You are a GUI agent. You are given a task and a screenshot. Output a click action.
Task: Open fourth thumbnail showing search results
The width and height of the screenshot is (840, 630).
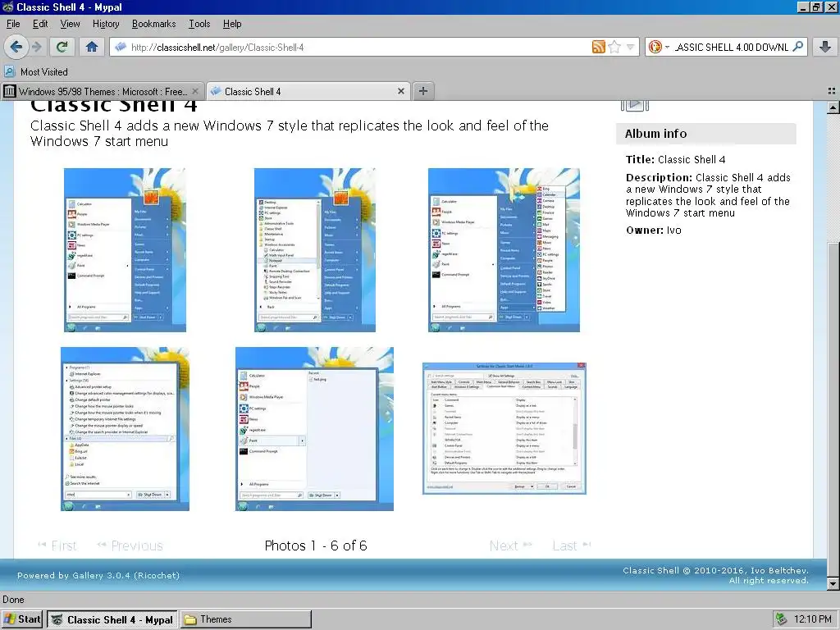point(125,429)
